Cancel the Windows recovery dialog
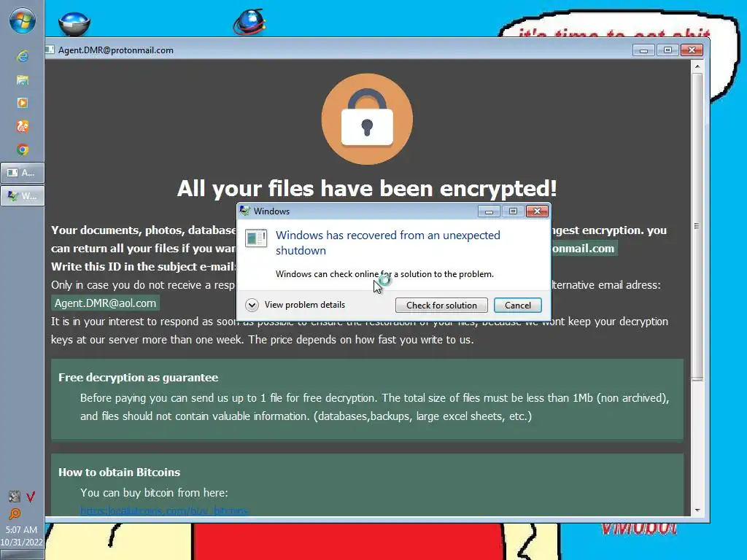The image size is (747, 560). [x=518, y=306]
